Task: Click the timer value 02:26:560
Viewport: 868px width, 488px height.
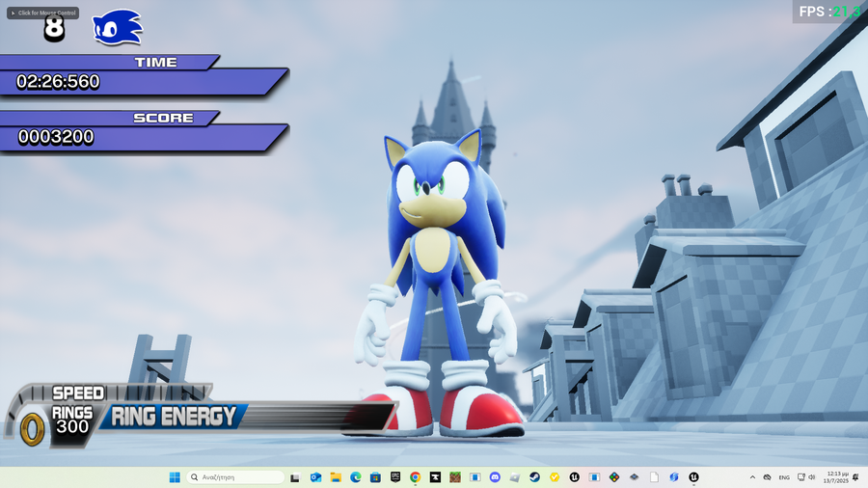Action: 58,82
